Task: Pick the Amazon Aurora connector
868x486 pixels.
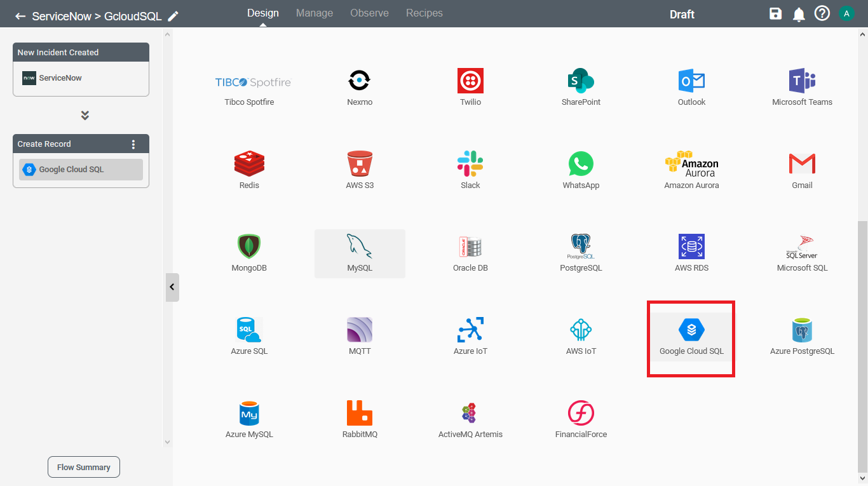Action: 691,171
